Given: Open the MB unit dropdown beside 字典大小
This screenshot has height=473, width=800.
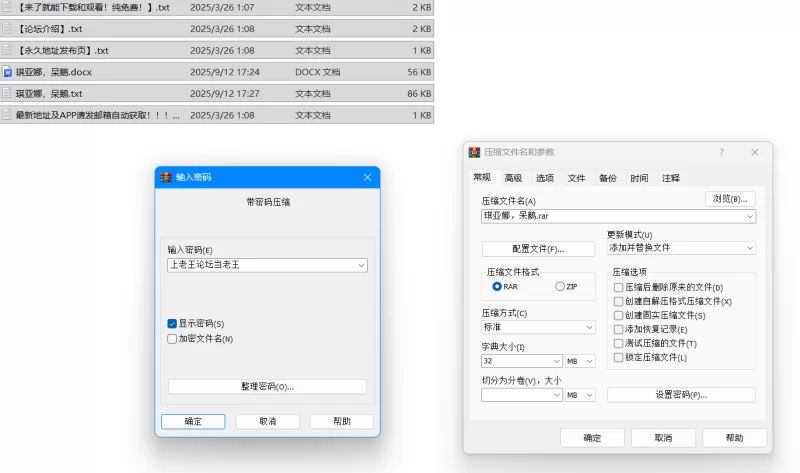Looking at the screenshot, I should (580, 361).
